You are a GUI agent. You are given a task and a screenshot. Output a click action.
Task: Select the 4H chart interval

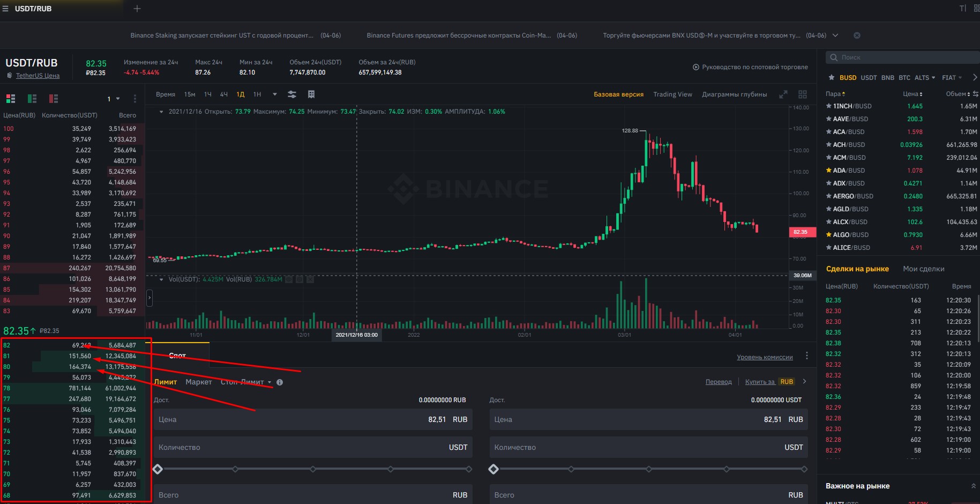click(x=224, y=94)
